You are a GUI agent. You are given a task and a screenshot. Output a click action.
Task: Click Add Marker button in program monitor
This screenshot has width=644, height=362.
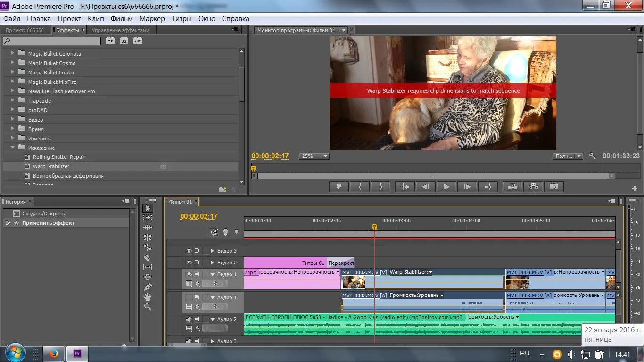[339, 187]
